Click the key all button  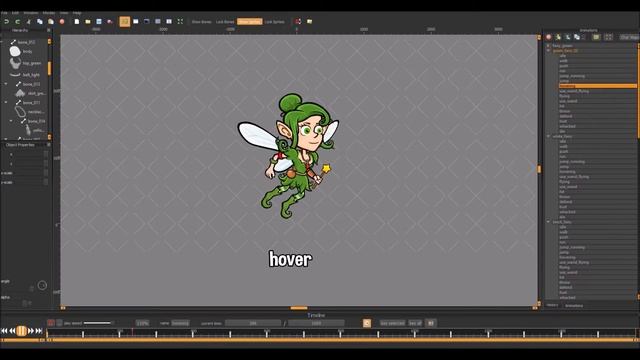click(x=415, y=323)
